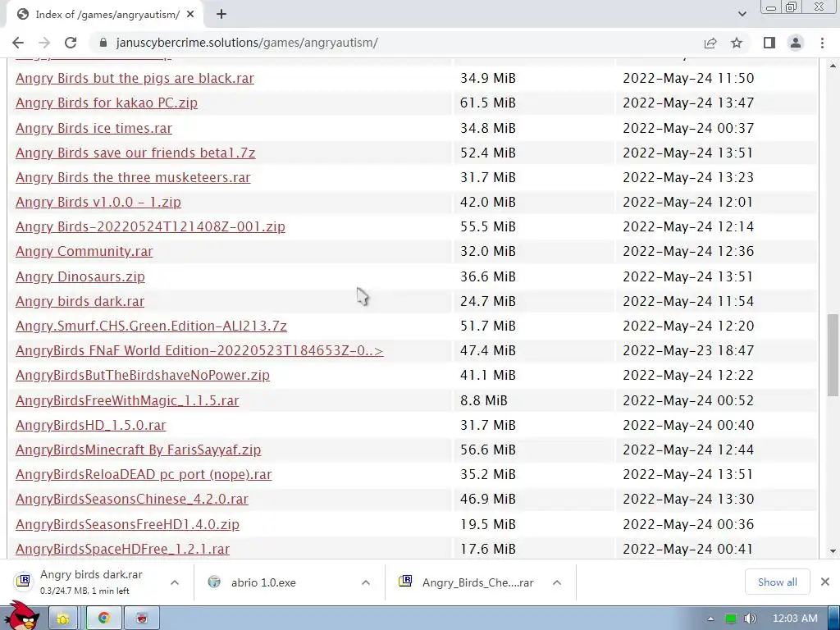This screenshot has width=840, height=630.
Task: Close the downloads bar
Action: pos(825,582)
